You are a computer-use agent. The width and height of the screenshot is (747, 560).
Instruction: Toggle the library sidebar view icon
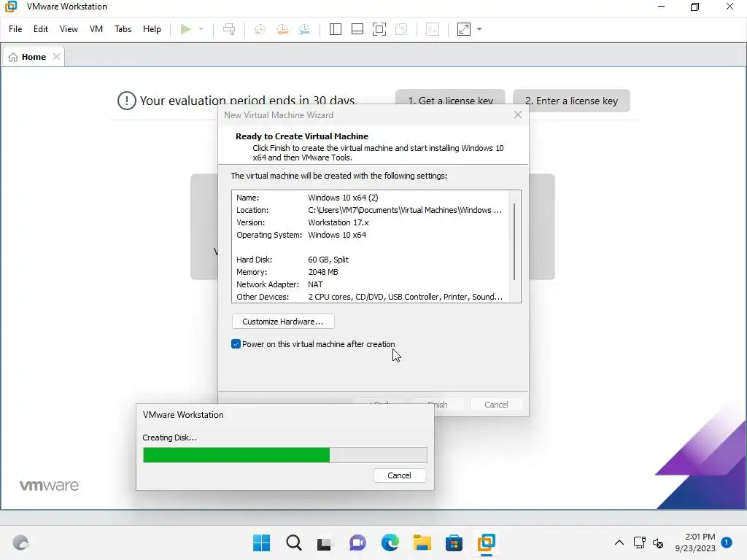pyautogui.click(x=336, y=29)
